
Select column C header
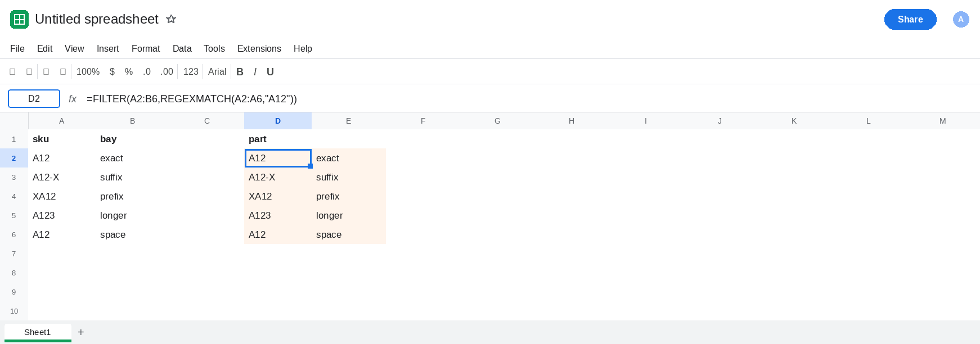pos(207,121)
